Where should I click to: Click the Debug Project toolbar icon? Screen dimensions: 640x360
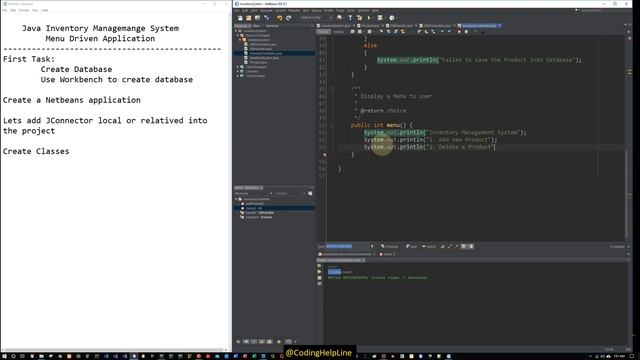tap(380, 18)
